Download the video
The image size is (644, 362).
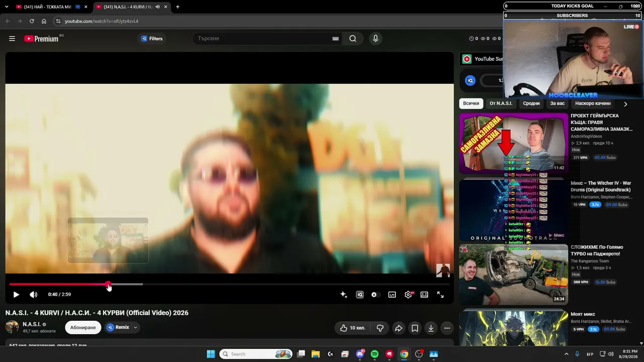(431, 328)
